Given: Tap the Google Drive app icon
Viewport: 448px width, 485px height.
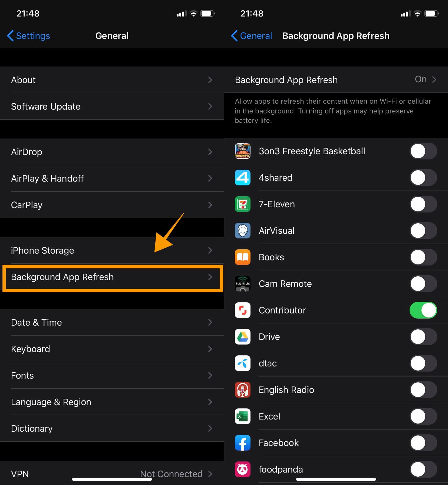Looking at the screenshot, I should pyautogui.click(x=242, y=337).
